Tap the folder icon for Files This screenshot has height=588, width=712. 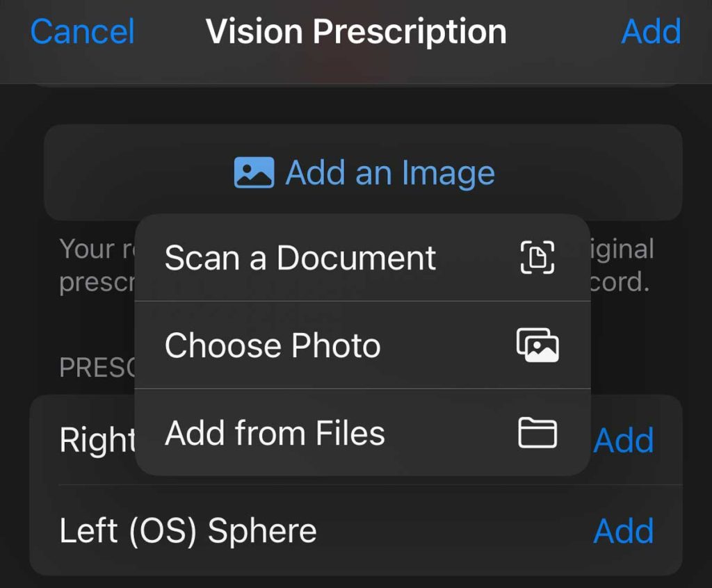[537, 433]
